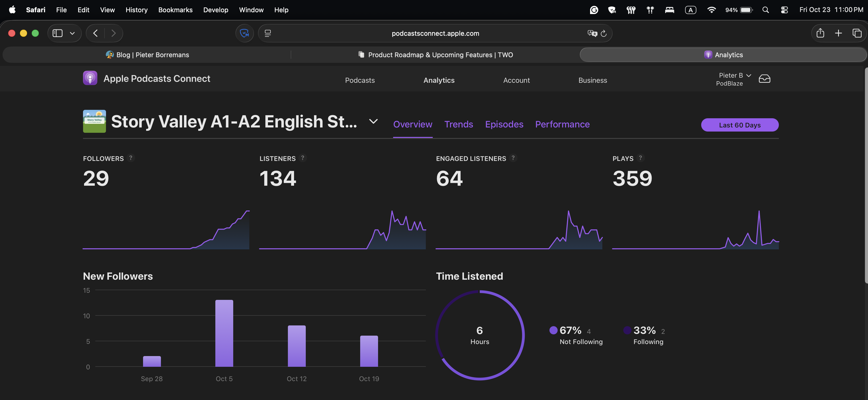Open the Business navigation link
The width and height of the screenshot is (868, 400).
tap(592, 80)
